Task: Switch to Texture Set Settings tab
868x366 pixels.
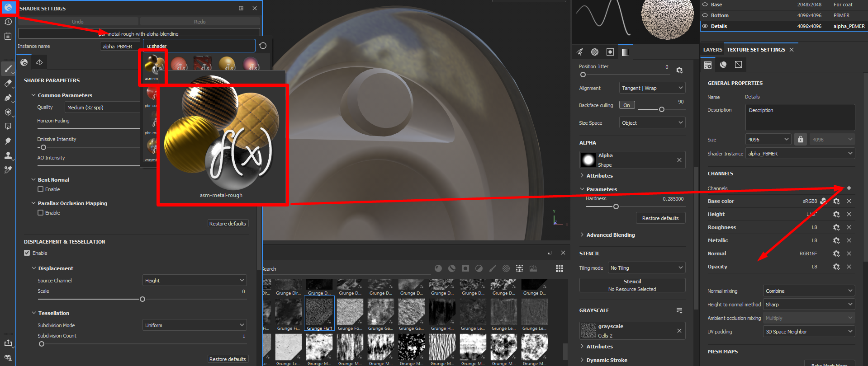Action: click(x=756, y=50)
